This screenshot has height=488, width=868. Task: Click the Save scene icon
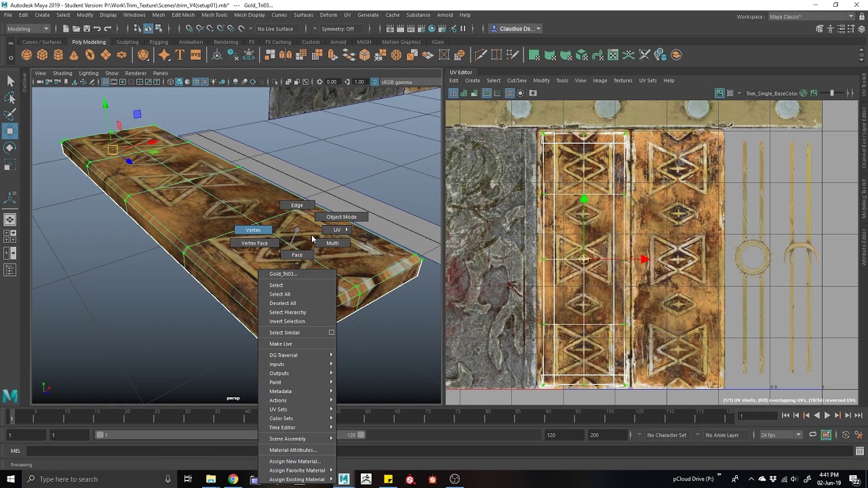pos(86,28)
